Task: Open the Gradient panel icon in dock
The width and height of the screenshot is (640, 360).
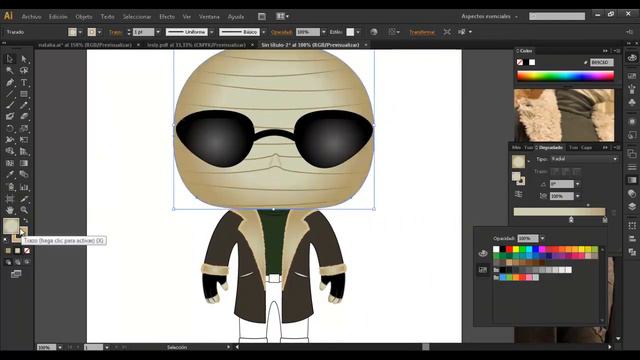Action: click(632, 180)
